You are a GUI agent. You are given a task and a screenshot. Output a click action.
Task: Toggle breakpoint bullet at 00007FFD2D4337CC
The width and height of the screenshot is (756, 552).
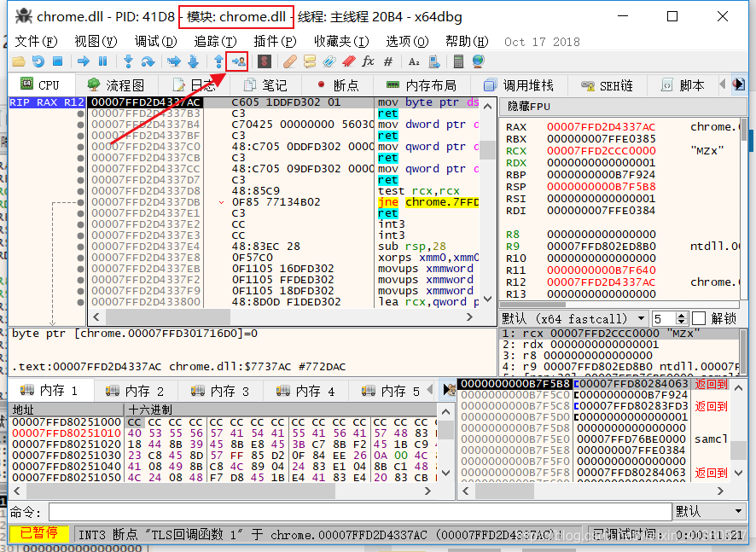tap(80, 169)
